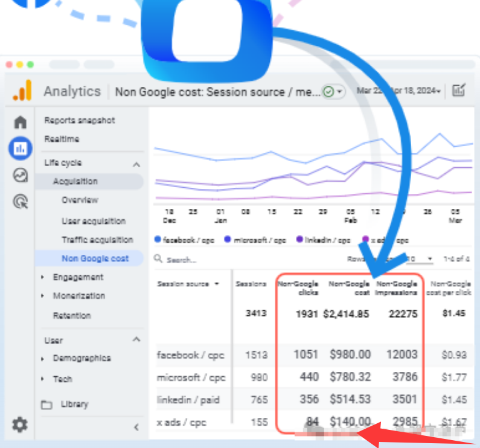Click the edit comparisons chart icon
This screenshot has height=448, width=480.
tap(459, 91)
